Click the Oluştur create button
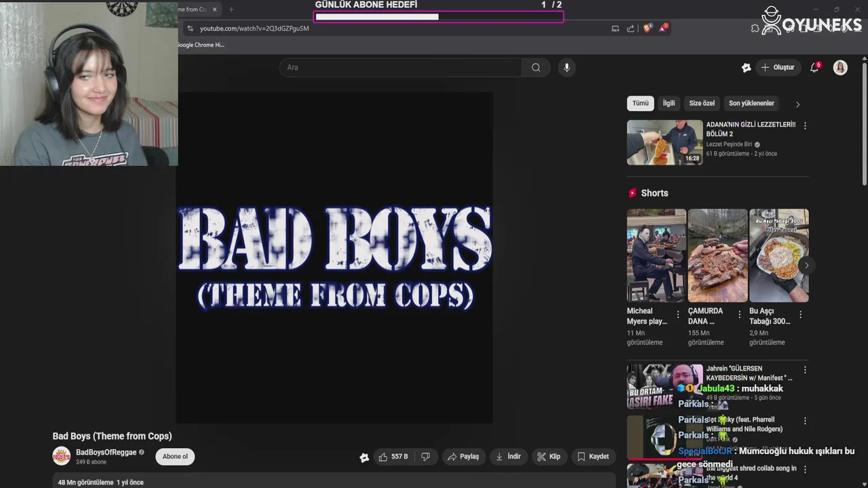The image size is (868, 488). [x=777, y=67]
